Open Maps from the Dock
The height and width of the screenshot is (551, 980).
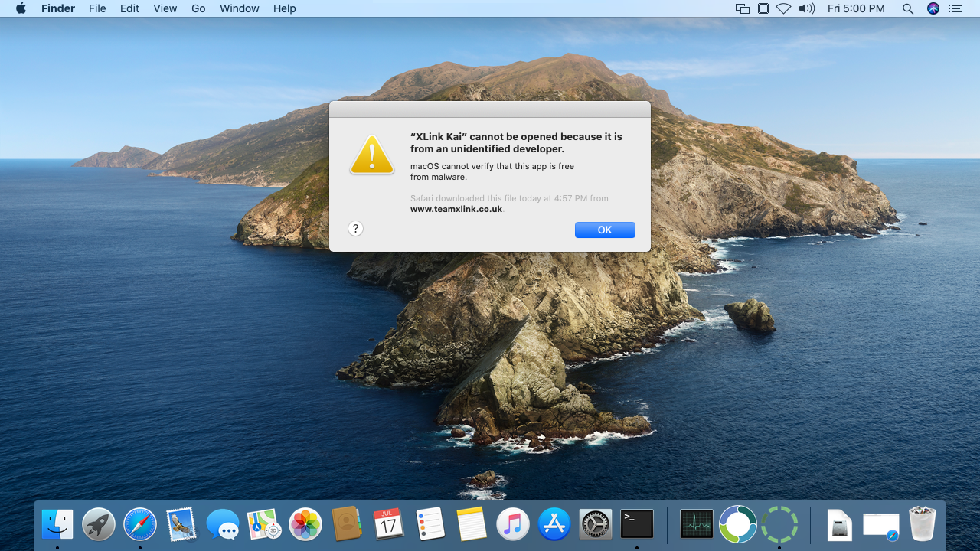pos(264,525)
